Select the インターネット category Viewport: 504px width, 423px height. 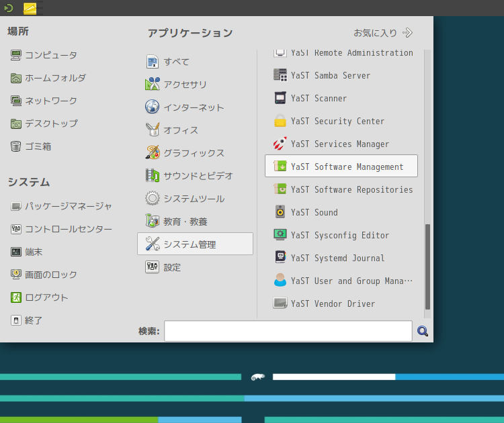195,107
